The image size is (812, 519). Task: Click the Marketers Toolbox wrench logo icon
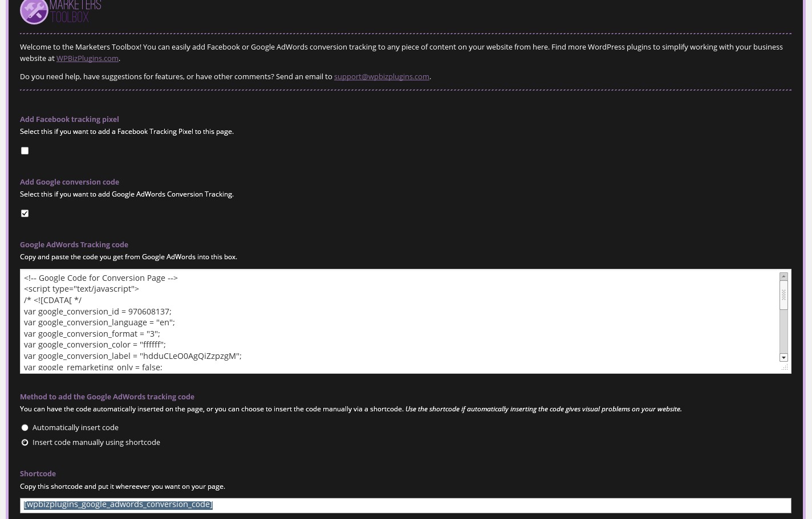[x=34, y=11]
